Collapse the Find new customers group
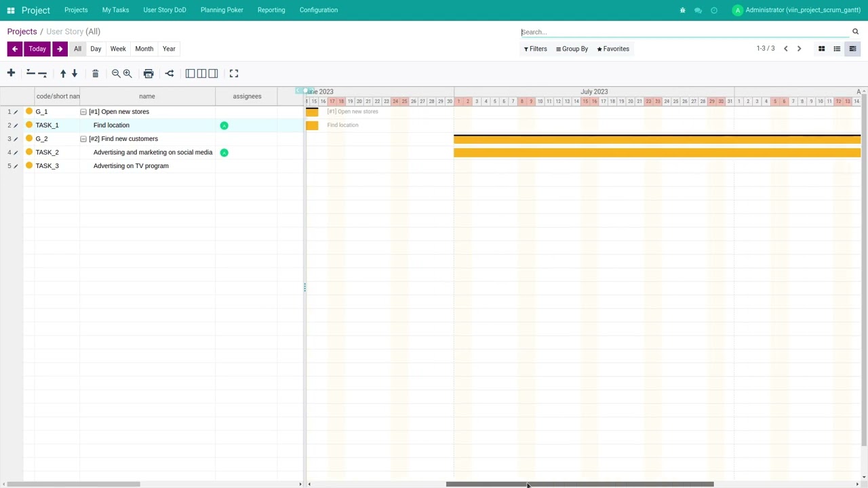 point(83,139)
